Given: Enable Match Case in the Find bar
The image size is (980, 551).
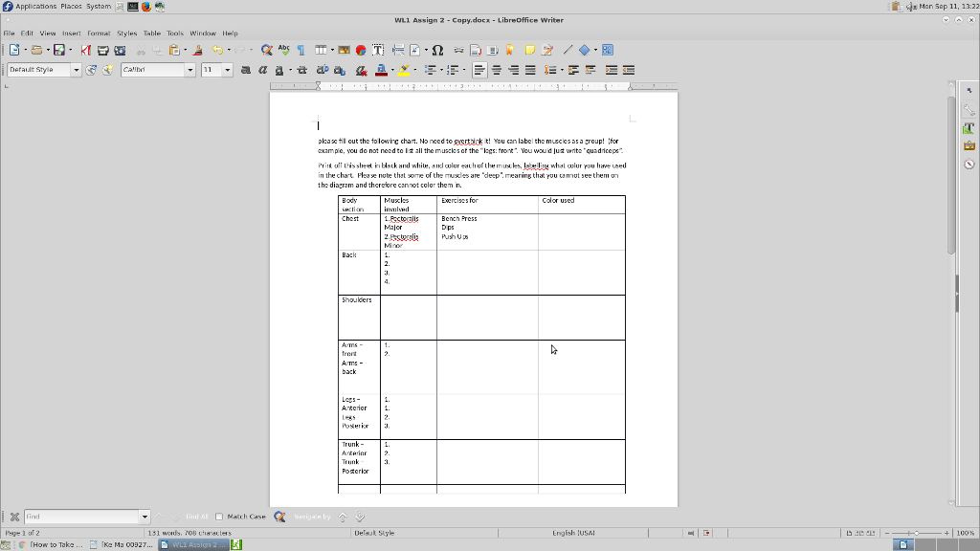Looking at the screenshot, I should (x=219, y=517).
